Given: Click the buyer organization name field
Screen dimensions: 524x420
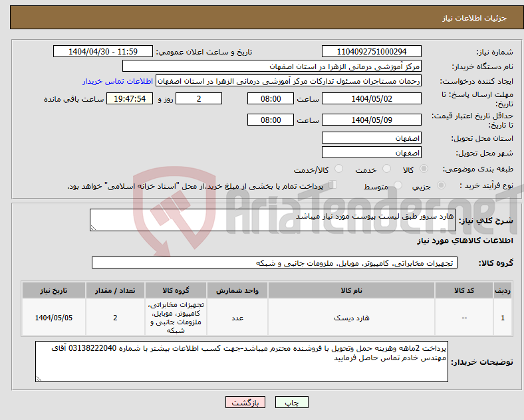Looking at the screenshot, I should [x=272, y=66].
